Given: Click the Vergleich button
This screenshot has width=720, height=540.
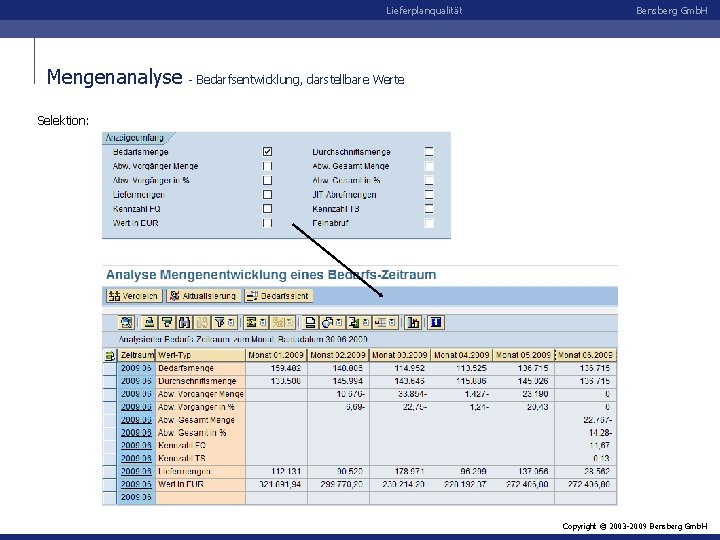Looking at the screenshot, I should coord(134,296).
